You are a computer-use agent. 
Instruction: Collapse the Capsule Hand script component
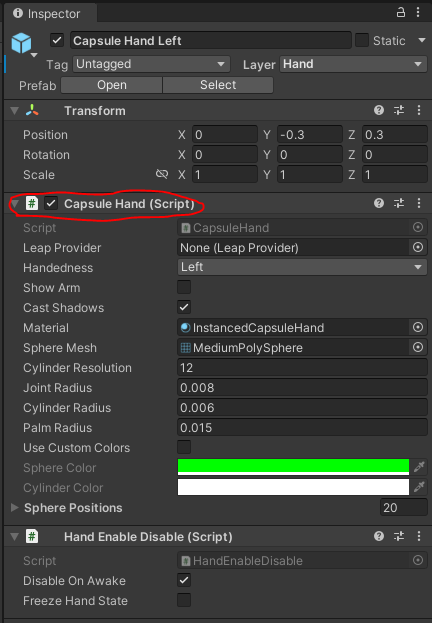tap(15, 204)
